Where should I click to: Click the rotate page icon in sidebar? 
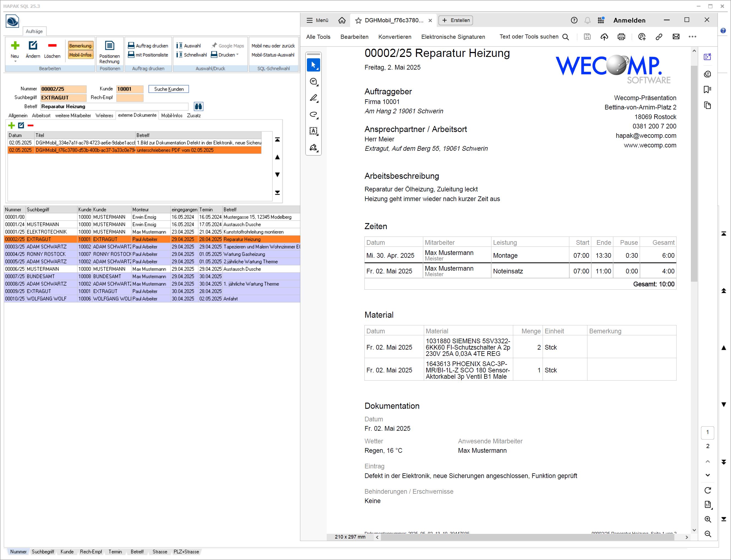click(708, 490)
